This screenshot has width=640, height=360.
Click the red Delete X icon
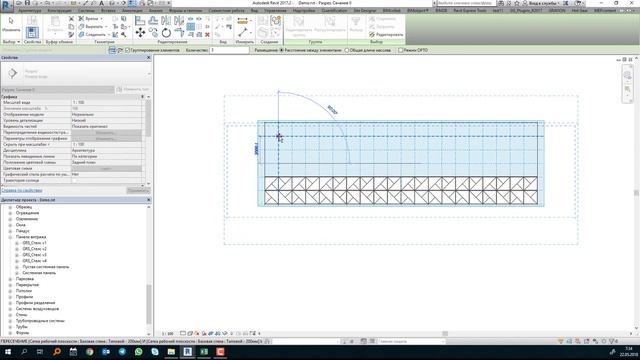point(207,35)
